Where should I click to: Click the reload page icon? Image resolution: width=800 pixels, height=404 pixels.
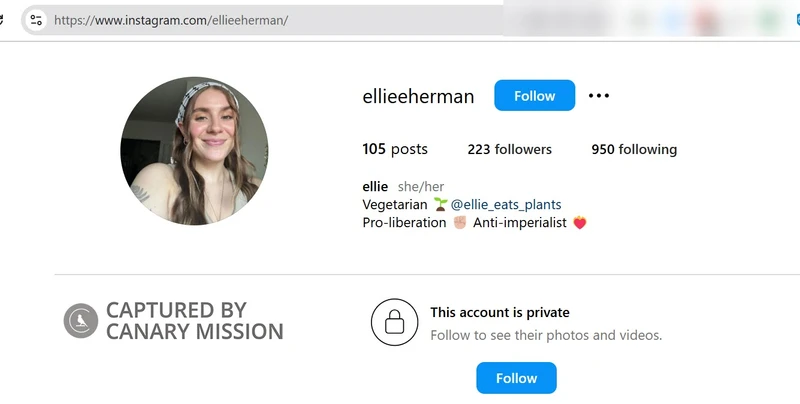1,20
